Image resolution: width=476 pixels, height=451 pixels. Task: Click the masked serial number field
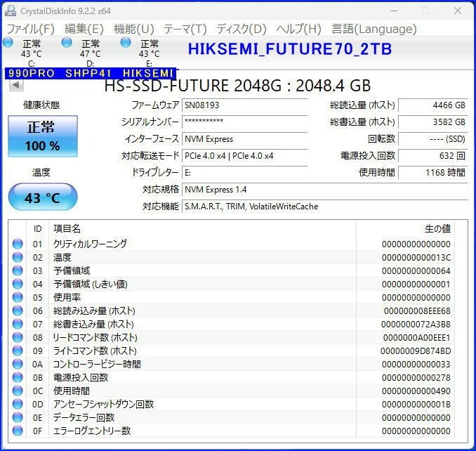click(x=245, y=122)
